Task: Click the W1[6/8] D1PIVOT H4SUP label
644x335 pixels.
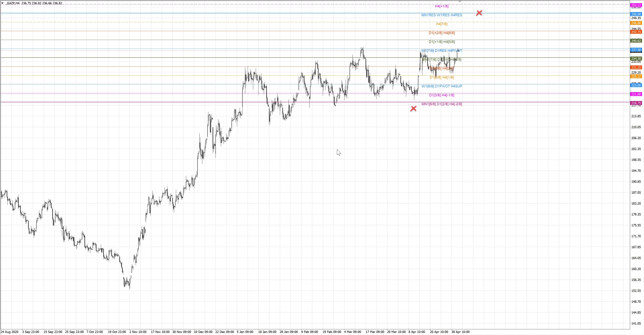Action: (442, 86)
